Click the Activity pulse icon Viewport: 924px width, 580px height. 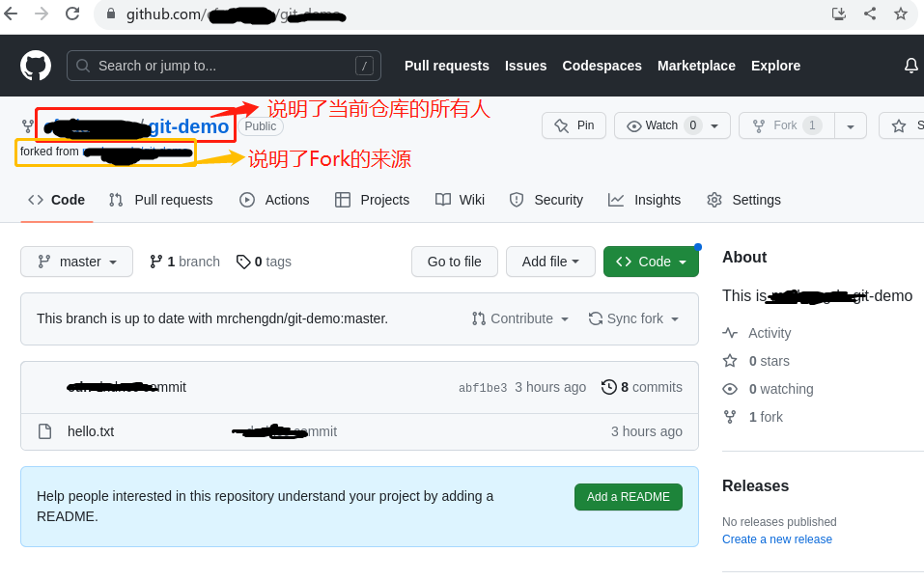pyautogui.click(x=730, y=333)
